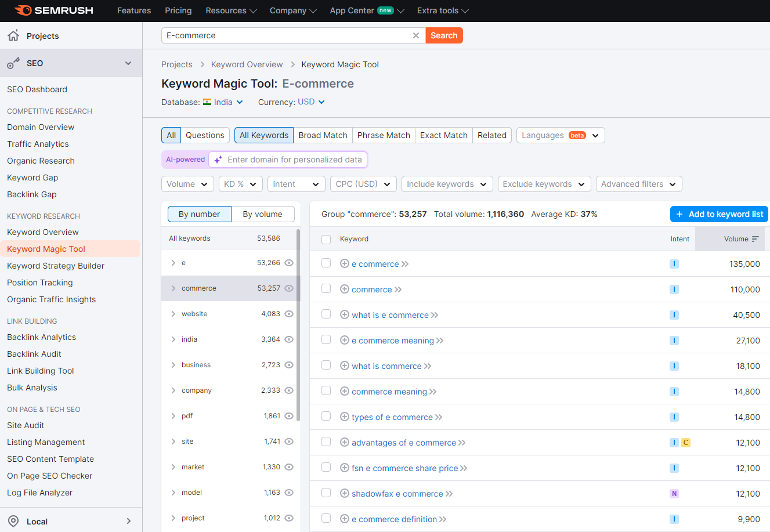The height and width of the screenshot is (532, 770).
Task: Click Commercial intent badge for 'advantages of e commerce'
Action: pos(685,443)
